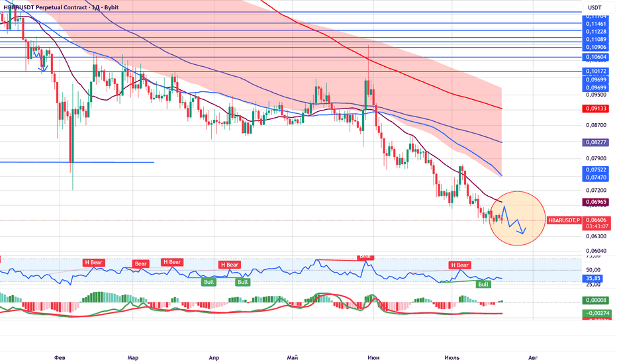
Task: Click the 0,09133 red moving average label
Action: pyautogui.click(x=596, y=109)
